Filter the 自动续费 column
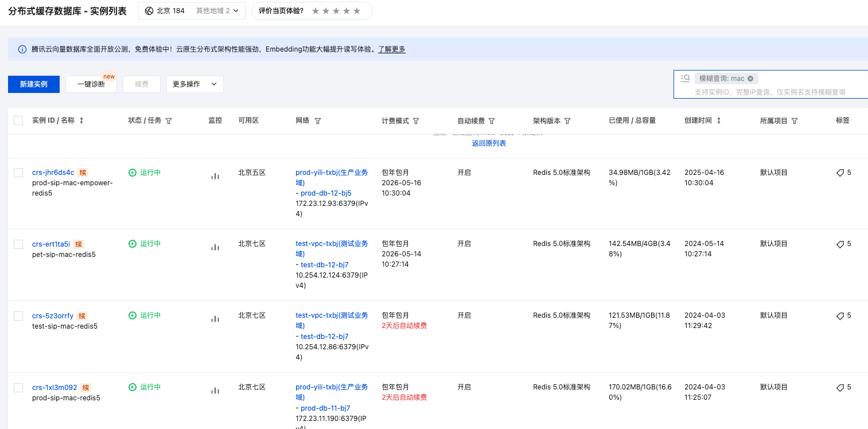868x429 pixels. (492, 121)
